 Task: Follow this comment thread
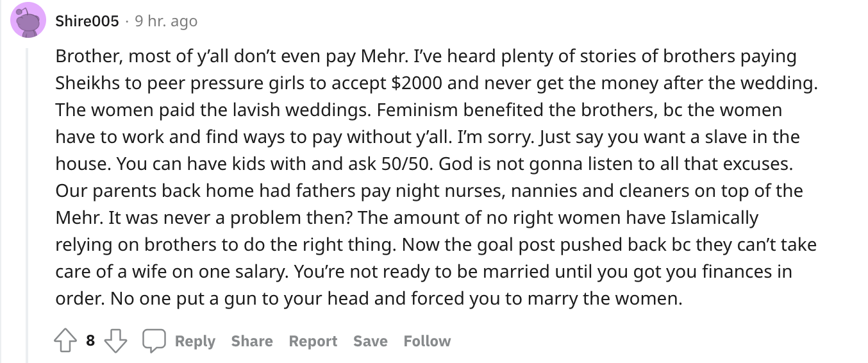click(x=427, y=341)
